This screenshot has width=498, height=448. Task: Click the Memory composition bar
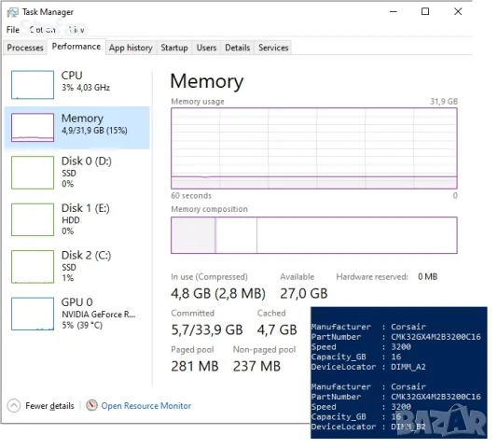(x=314, y=235)
